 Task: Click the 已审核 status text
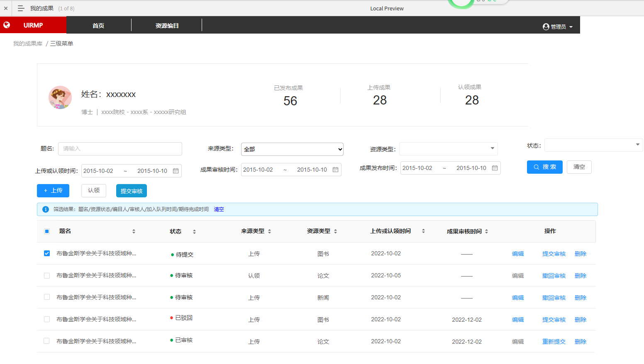(184, 340)
